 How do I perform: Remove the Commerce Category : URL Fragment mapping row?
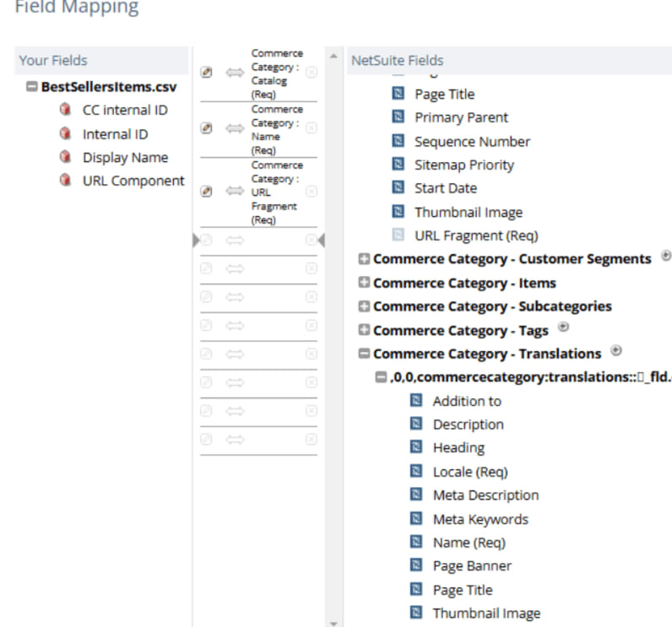click(x=312, y=191)
